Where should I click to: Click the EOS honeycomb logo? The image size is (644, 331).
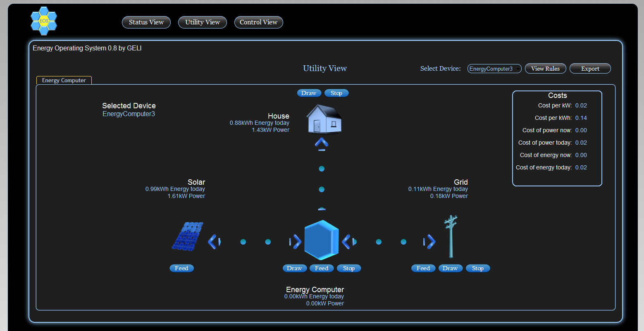pyautogui.click(x=44, y=21)
